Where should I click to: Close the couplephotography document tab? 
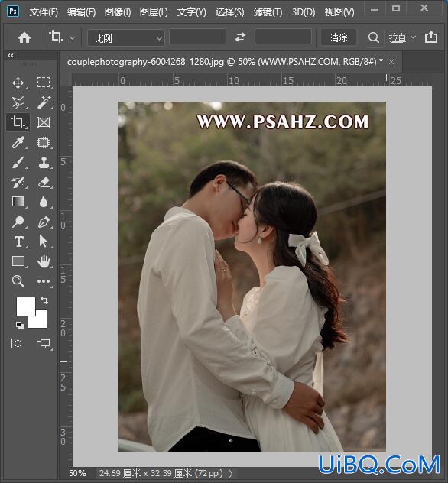391,62
